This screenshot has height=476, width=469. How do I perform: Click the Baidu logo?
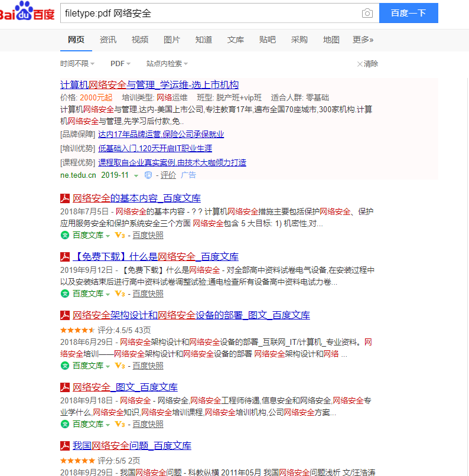coord(27,12)
